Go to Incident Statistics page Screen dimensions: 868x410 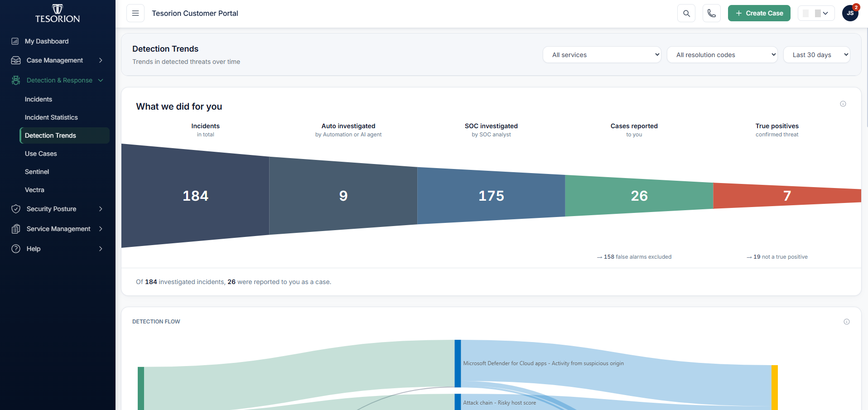51,117
